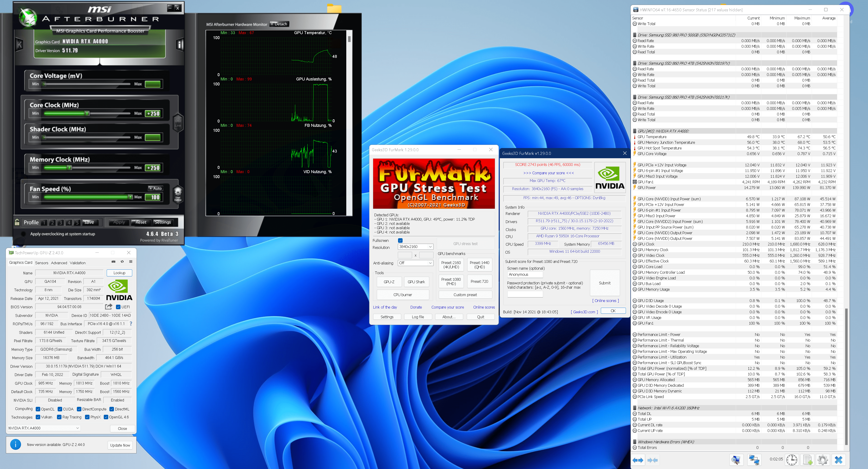Click HWiNFO expand columns arrows icon
Screen dimensions: 868x469
point(638,460)
